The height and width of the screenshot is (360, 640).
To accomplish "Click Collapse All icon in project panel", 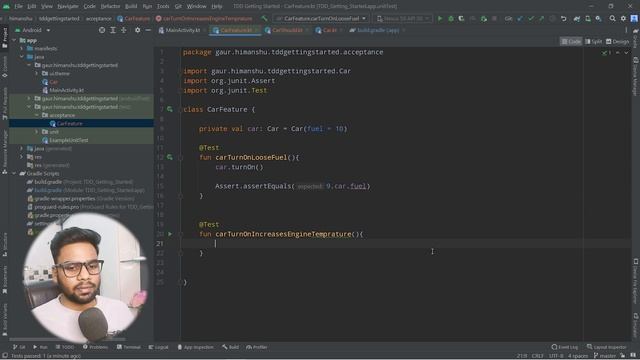I will tap(123, 30).
